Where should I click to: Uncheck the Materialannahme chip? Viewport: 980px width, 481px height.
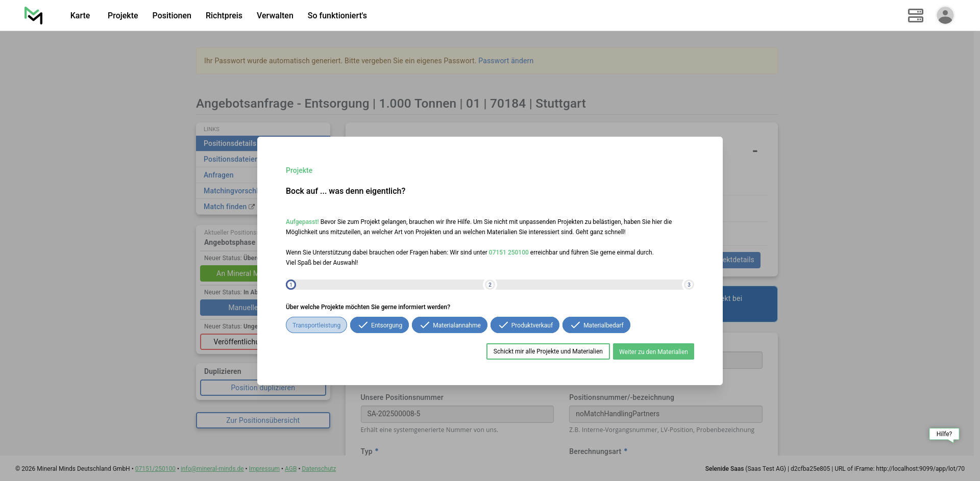449,325
